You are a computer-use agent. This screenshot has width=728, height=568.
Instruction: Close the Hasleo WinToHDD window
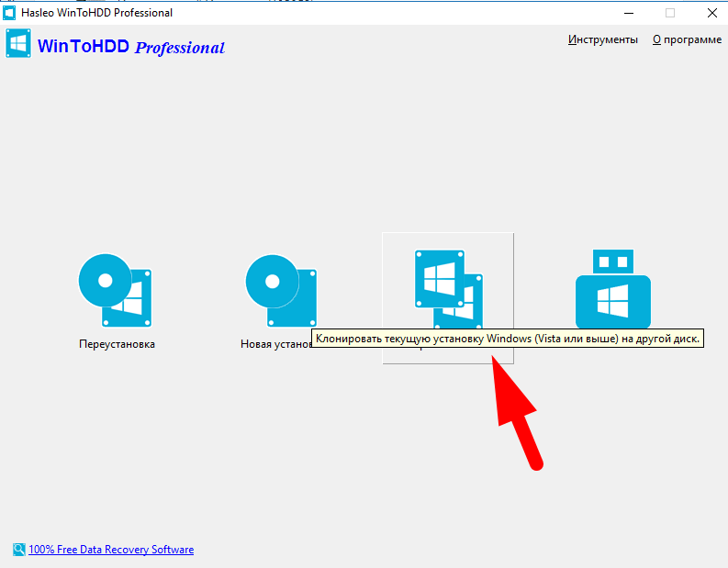coord(711,13)
